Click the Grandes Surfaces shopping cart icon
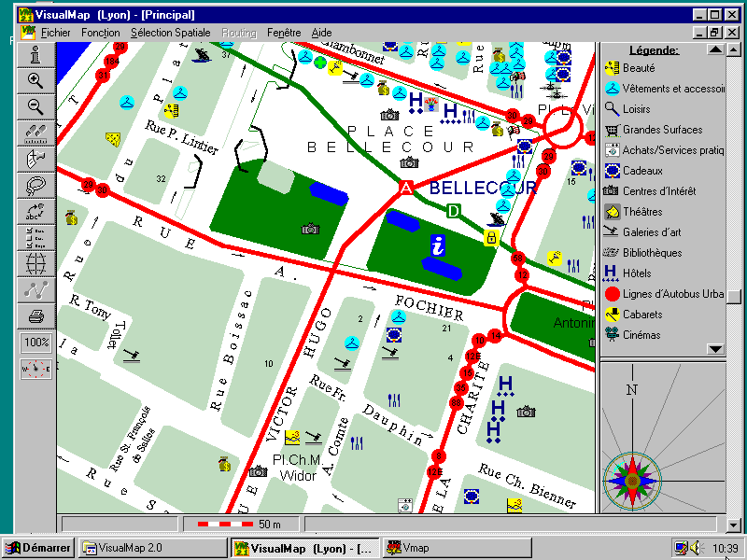 (x=612, y=130)
